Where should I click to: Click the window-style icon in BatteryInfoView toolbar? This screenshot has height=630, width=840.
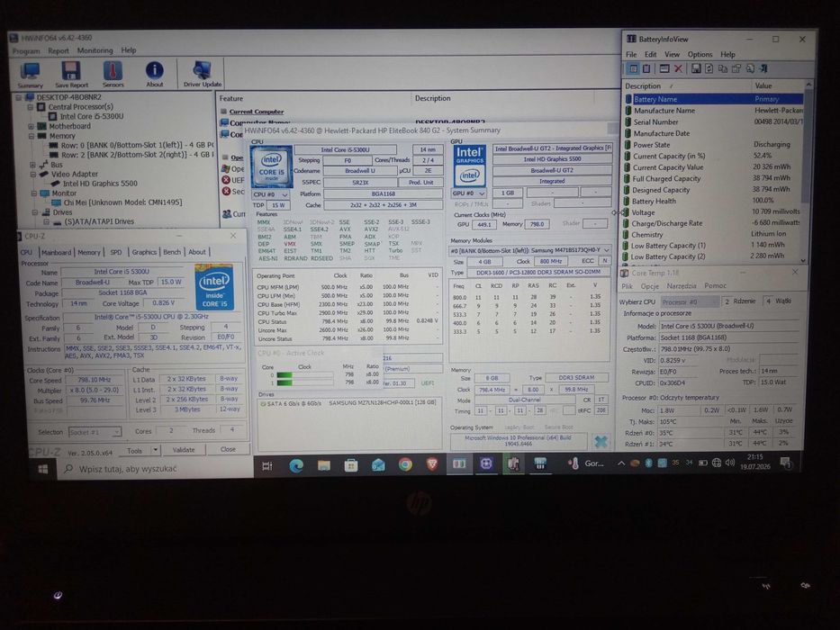[x=664, y=68]
